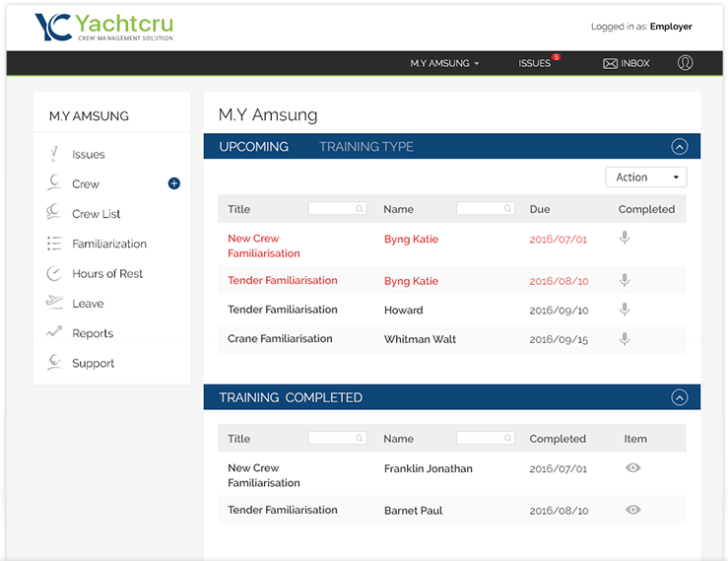This screenshot has width=728, height=561.
Task: Click search icon in Upcoming Name filter
Action: [x=508, y=209]
